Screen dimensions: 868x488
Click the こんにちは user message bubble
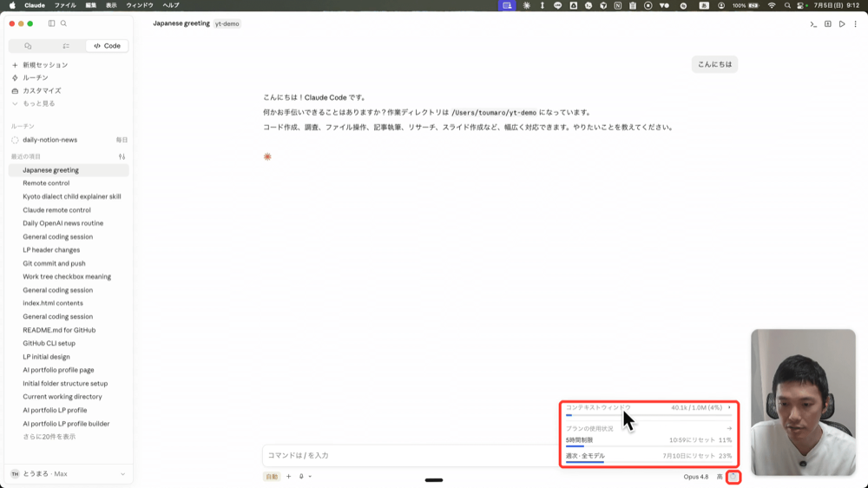coord(714,64)
